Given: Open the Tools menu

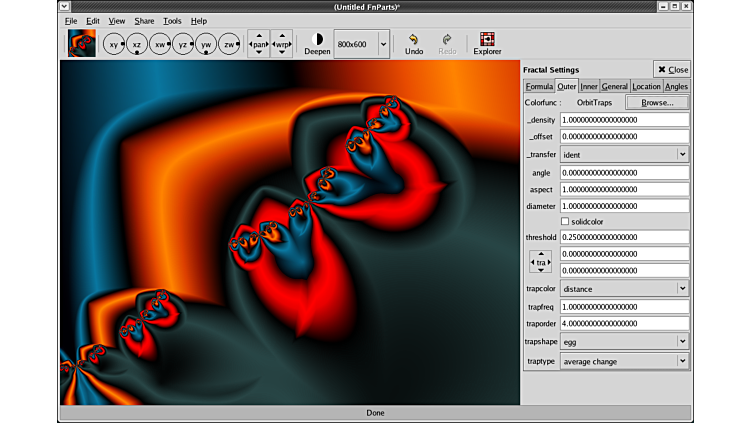Looking at the screenshot, I should point(172,21).
